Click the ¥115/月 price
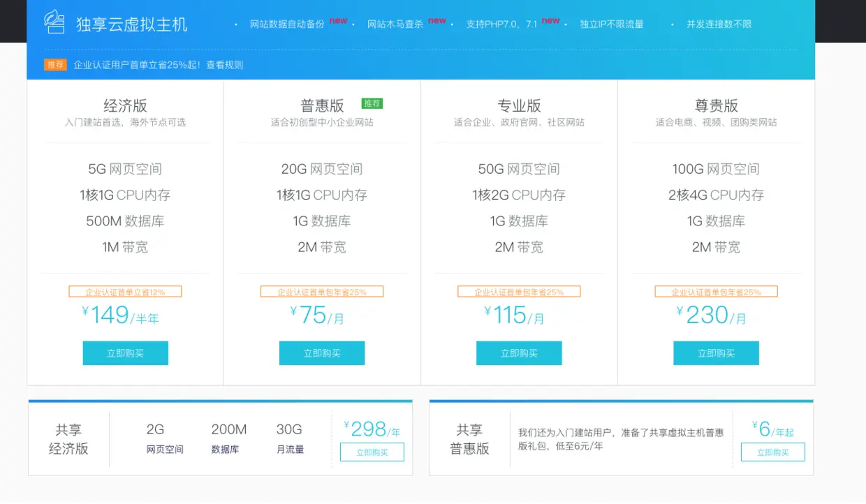Image resolution: width=866 pixels, height=504 pixels. 514,316
